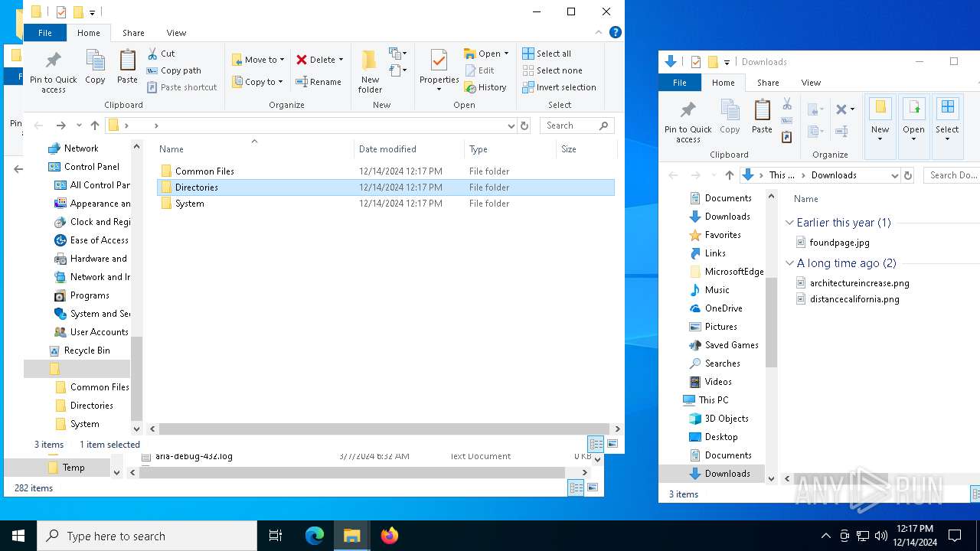The width and height of the screenshot is (980, 551).
Task: Expand front window address bar history dropdown
Action: (x=511, y=126)
